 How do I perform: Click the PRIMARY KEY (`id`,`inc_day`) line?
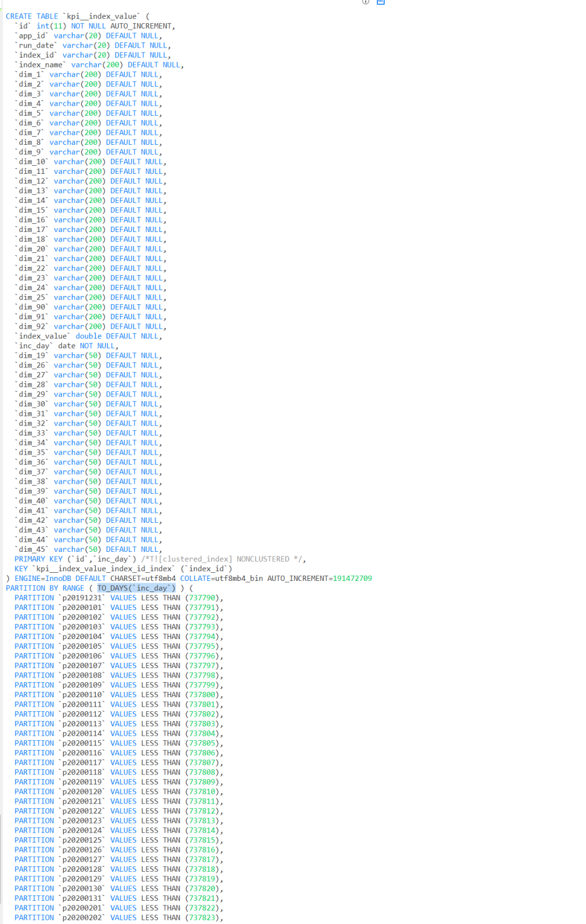coord(160,559)
